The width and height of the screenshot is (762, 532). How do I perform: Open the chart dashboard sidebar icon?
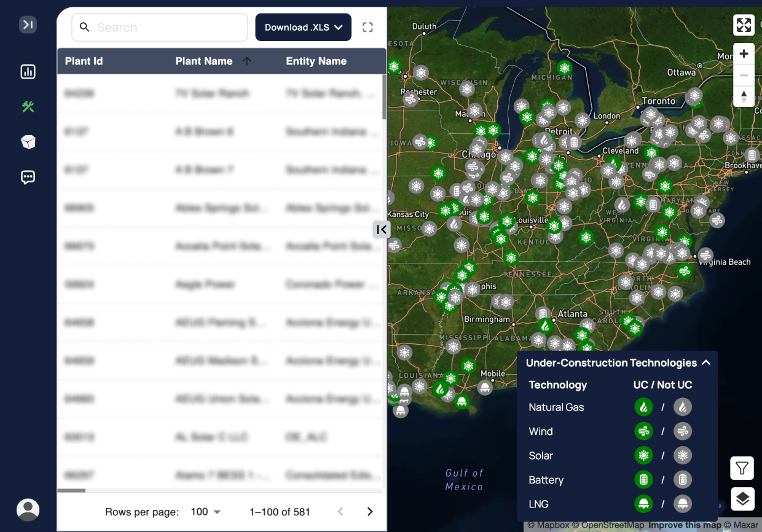[x=28, y=72]
